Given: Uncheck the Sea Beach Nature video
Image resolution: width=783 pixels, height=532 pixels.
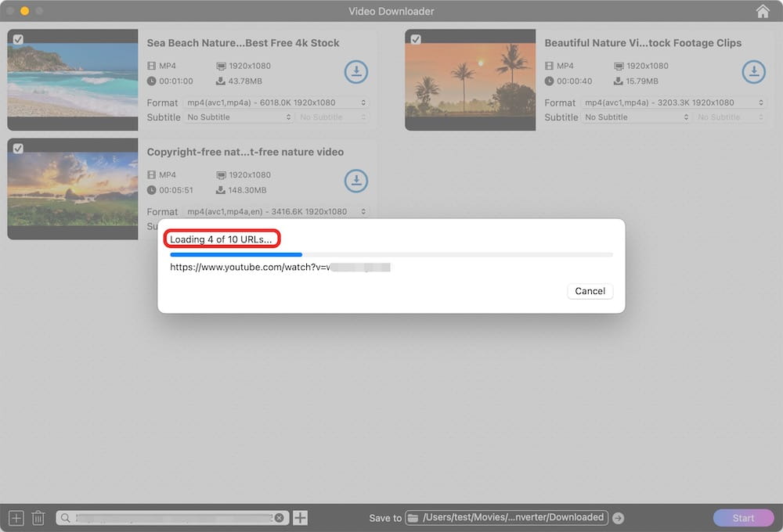Looking at the screenshot, I should (17, 38).
